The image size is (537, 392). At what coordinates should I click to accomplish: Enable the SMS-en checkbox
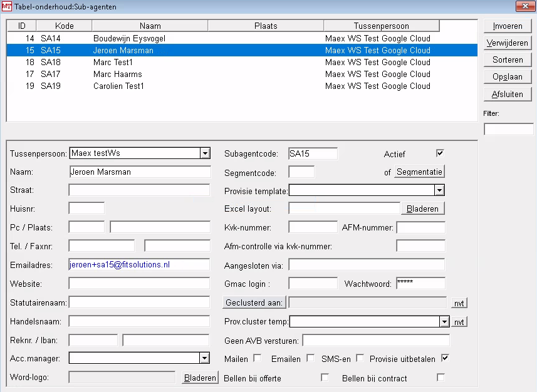click(x=360, y=359)
